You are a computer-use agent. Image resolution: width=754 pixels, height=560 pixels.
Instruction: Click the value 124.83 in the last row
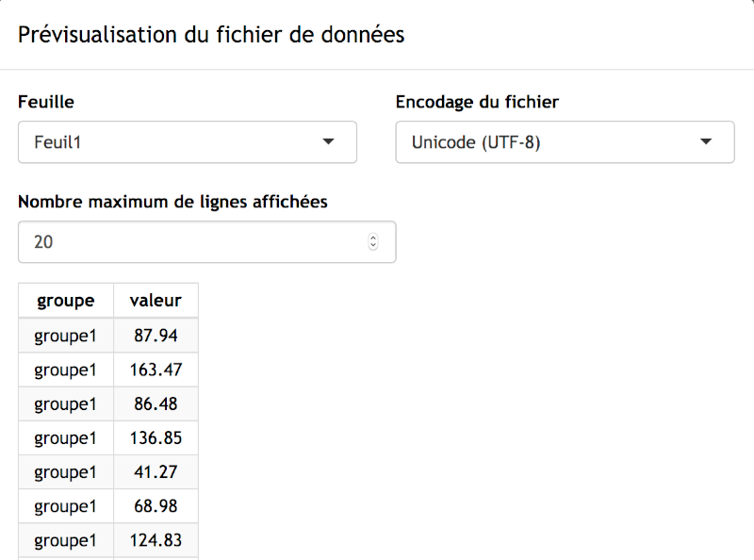click(156, 540)
